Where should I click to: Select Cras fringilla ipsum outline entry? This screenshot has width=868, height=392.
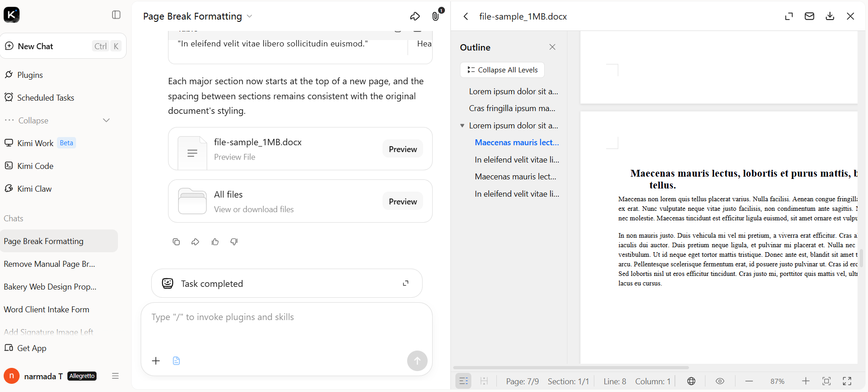[x=512, y=108]
